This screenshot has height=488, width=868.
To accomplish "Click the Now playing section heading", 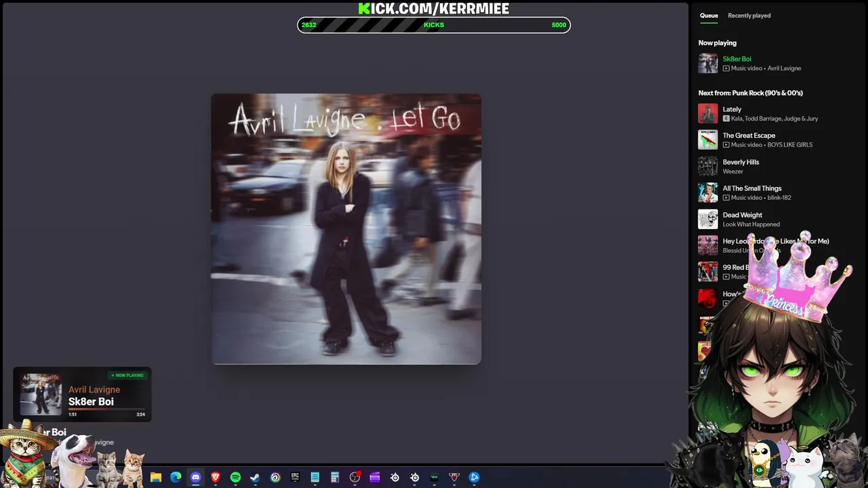I will [717, 43].
